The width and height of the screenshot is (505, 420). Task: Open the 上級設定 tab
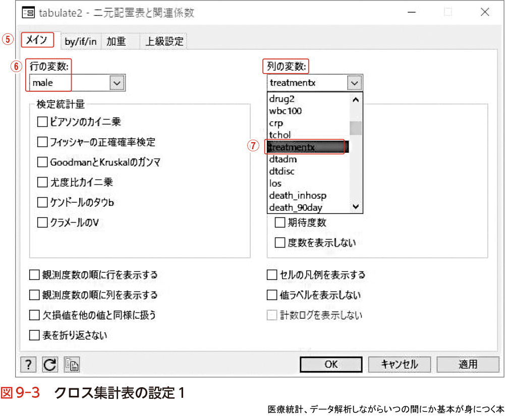(x=164, y=42)
